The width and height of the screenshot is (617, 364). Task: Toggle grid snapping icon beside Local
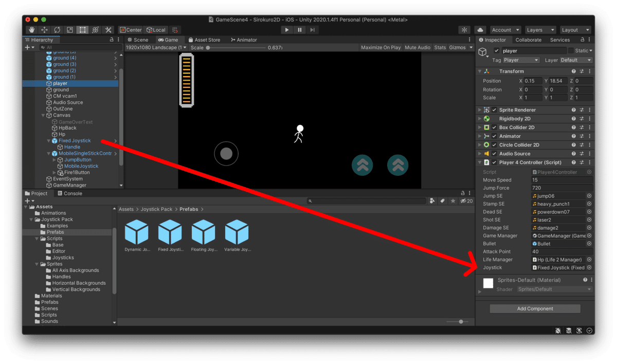pos(175,30)
